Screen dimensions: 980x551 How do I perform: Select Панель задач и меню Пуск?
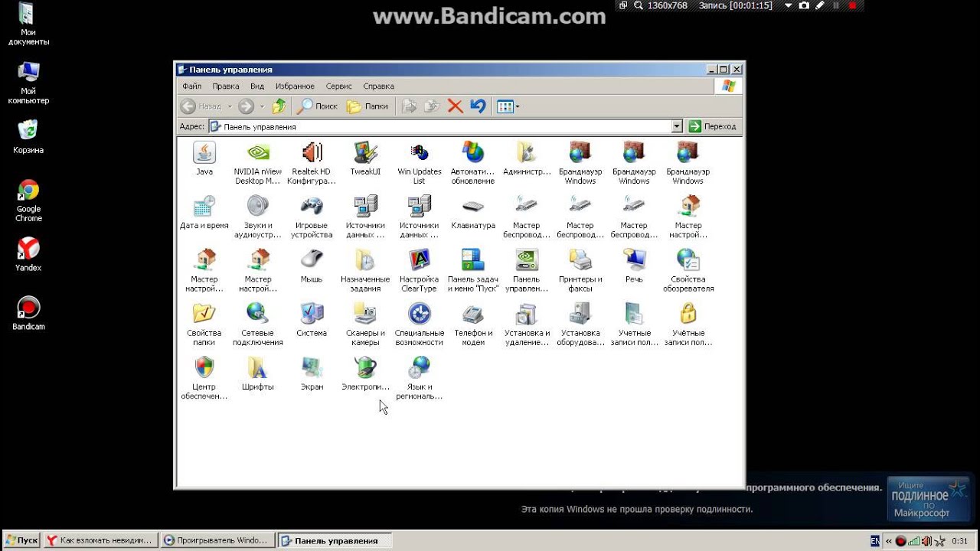(x=473, y=270)
